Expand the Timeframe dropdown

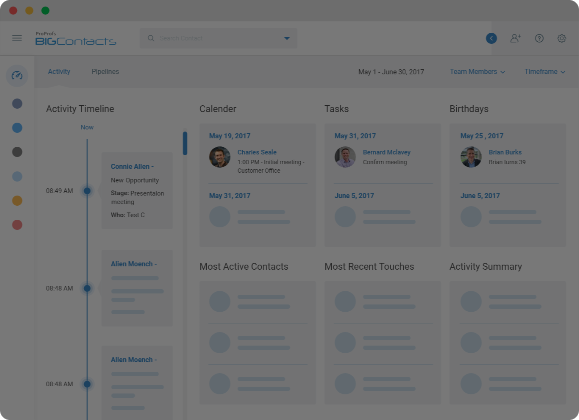pos(545,72)
